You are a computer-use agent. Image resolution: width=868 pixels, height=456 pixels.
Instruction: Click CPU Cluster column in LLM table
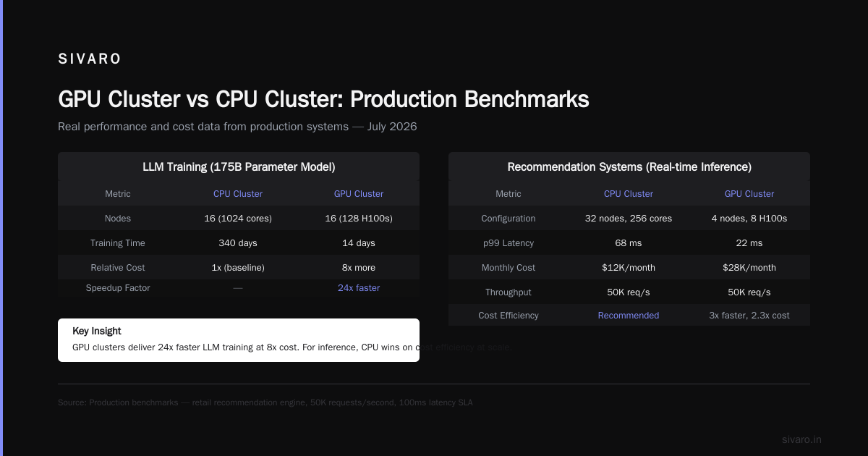pos(238,194)
